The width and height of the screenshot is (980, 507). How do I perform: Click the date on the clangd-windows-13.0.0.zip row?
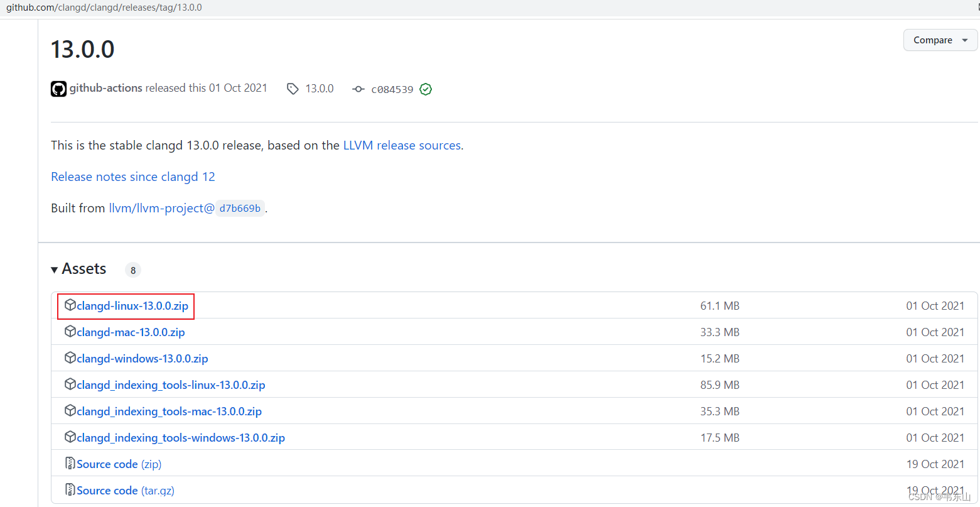tap(935, 359)
